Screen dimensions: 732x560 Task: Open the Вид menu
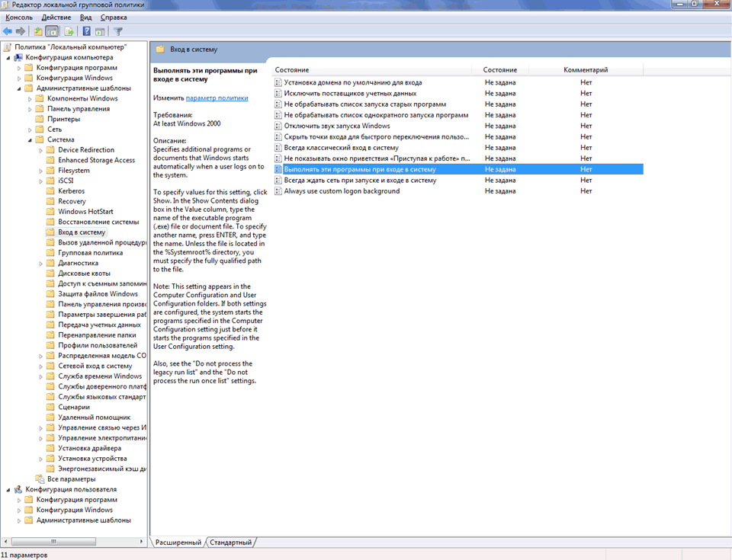(86, 17)
